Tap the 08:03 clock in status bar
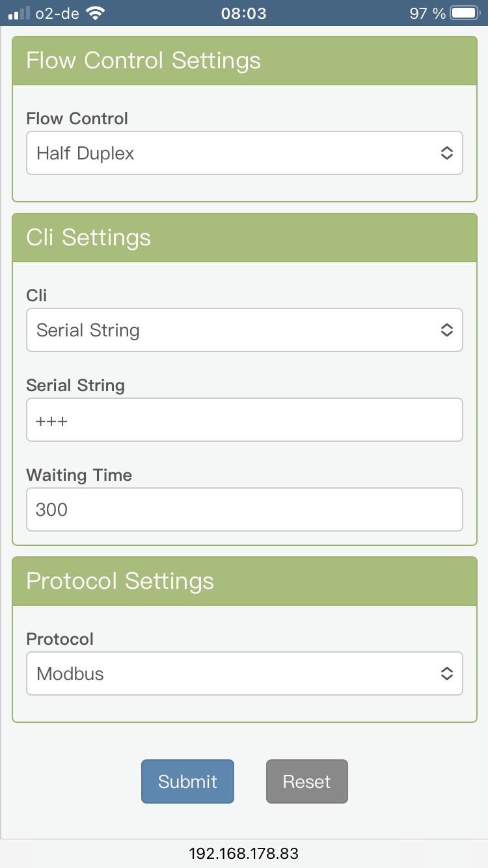Image resolution: width=488 pixels, height=868 pixels. coord(244,13)
